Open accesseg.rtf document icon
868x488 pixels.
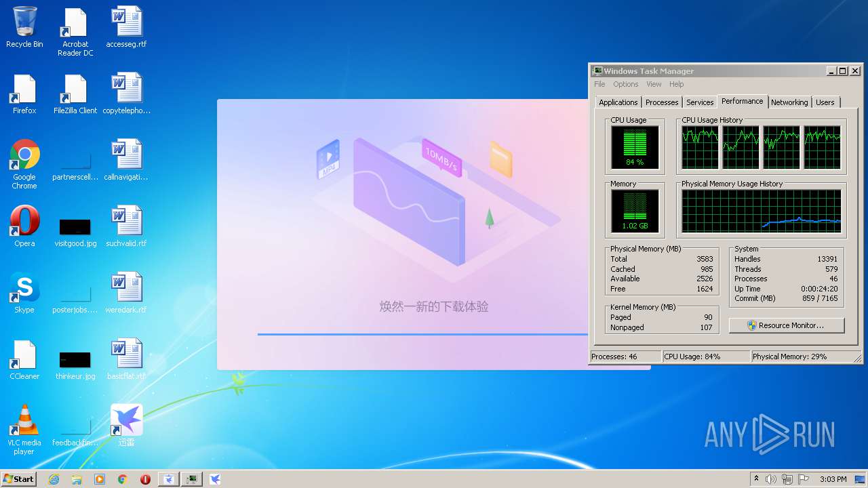coord(126,28)
